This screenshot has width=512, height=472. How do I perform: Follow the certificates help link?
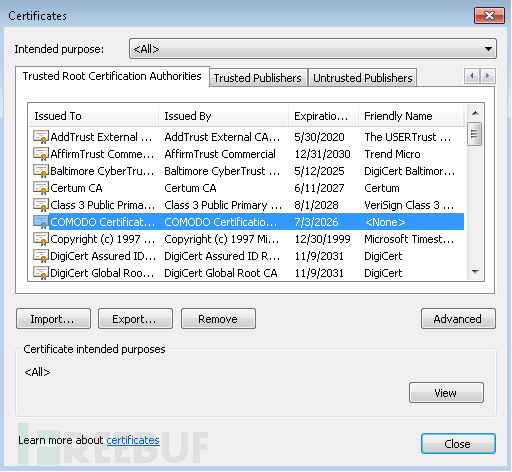click(133, 440)
